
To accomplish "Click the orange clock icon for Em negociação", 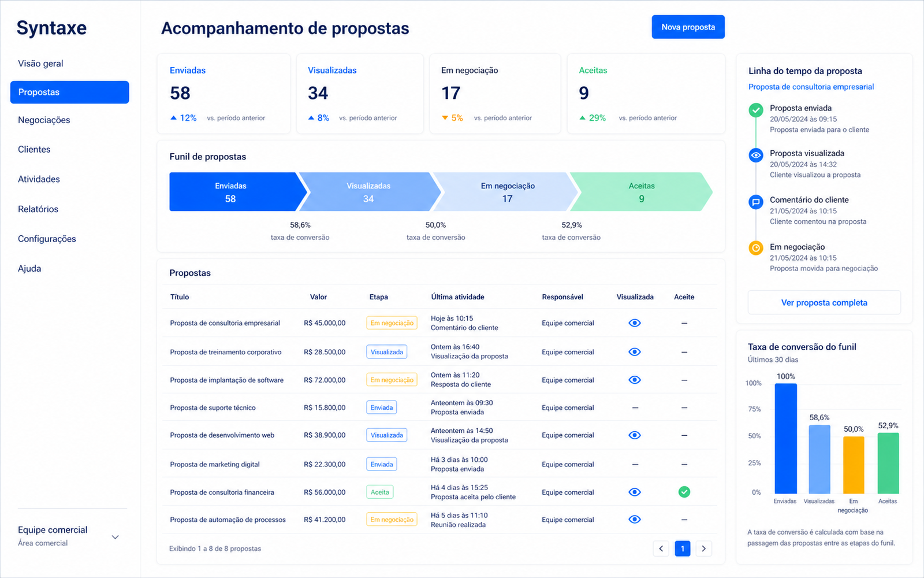I will 756,248.
